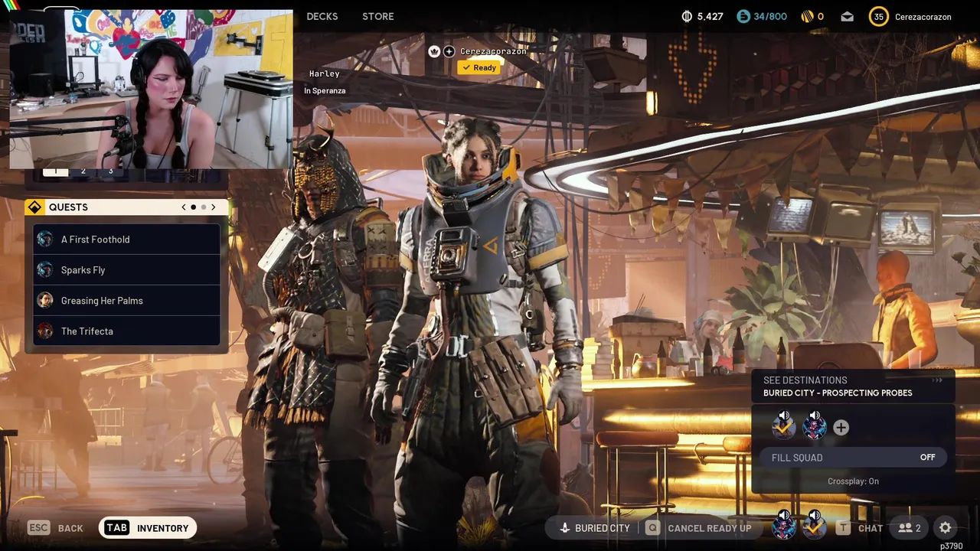Screen dimensions: 980x551
Task: Open Inventory with the TAB button
Action: tap(148, 528)
